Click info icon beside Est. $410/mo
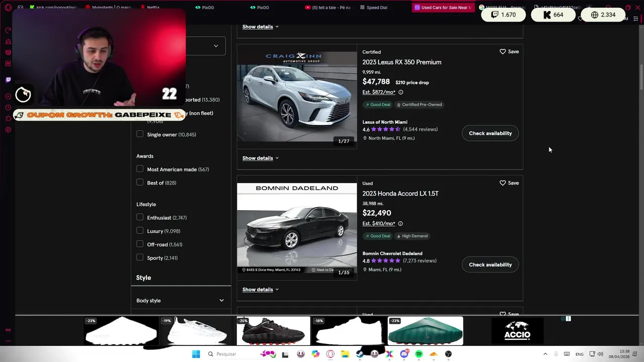Image resolution: width=644 pixels, height=362 pixels. pyautogui.click(x=400, y=224)
